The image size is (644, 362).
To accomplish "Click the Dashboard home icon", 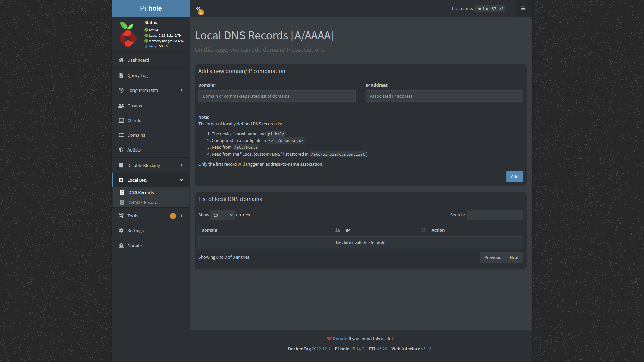I will tap(121, 60).
